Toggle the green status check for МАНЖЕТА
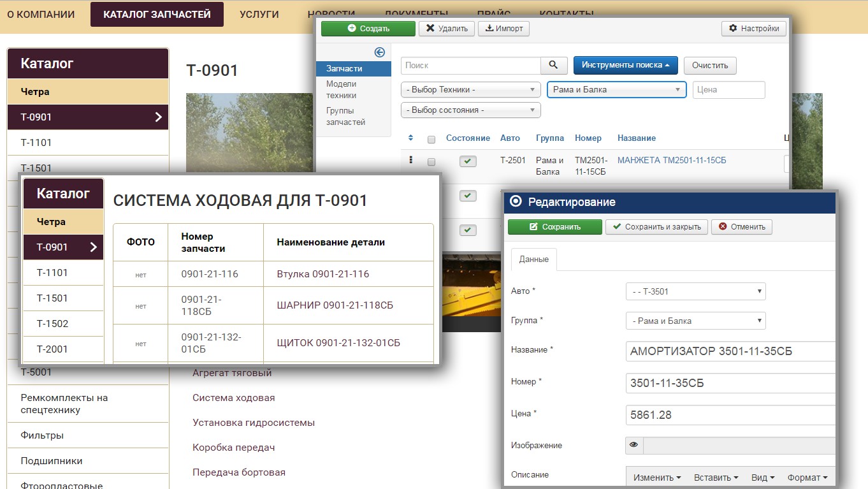This screenshot has height=489, width=868. click(468, 161)
